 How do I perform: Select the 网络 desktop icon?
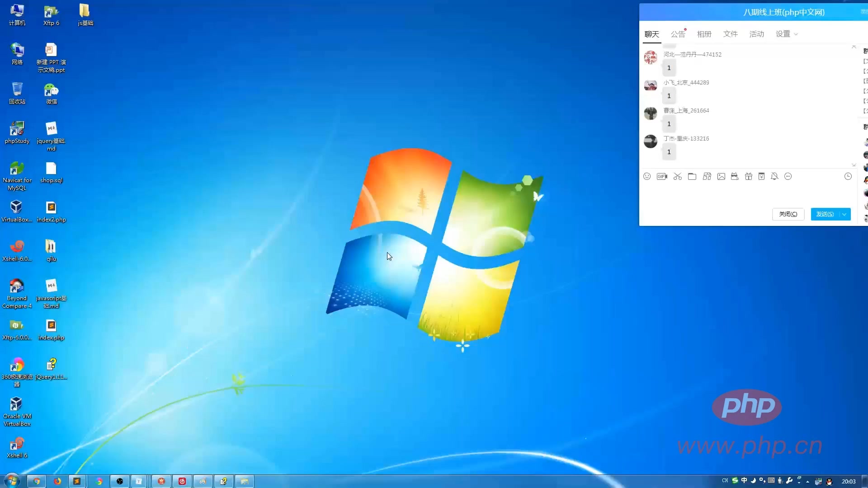[17, 54]
